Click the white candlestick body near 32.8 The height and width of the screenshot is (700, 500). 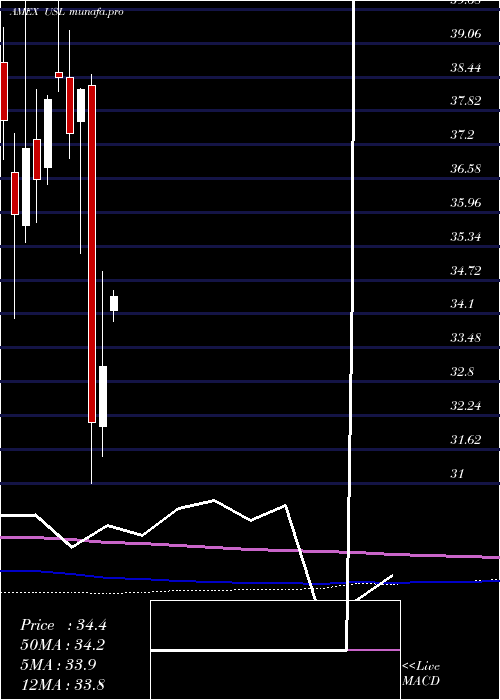(x=103, y=396)
